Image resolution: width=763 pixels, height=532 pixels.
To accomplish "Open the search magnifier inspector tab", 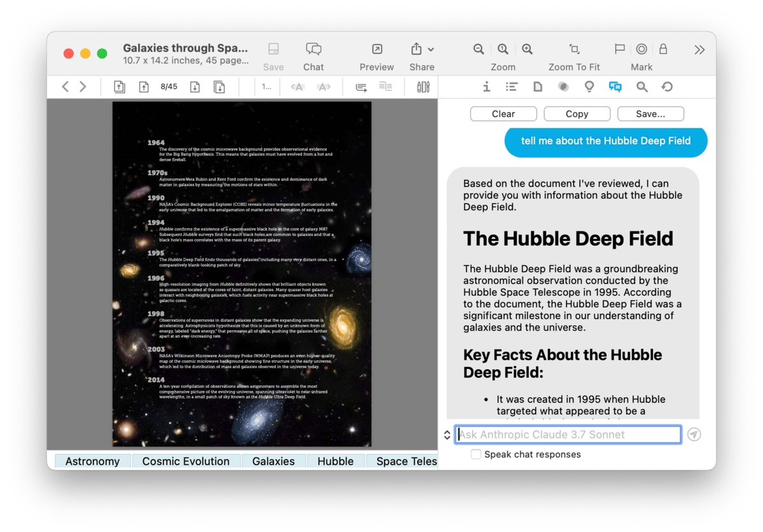I will point(642,87).
